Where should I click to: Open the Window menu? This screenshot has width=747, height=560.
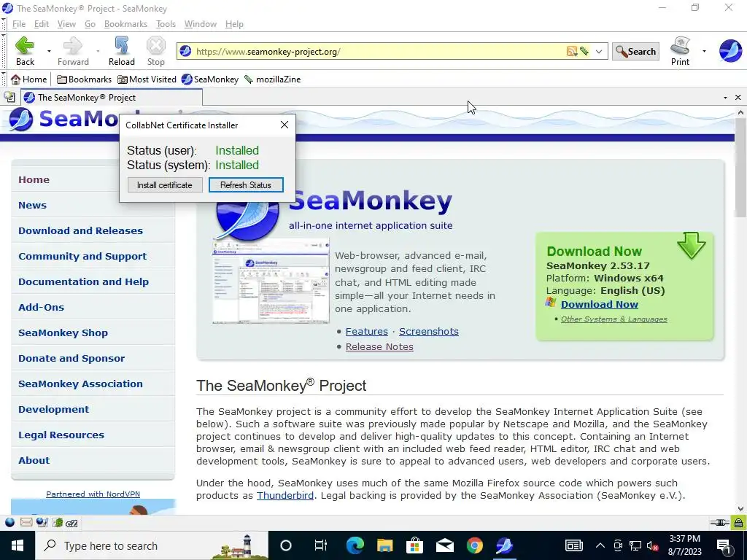[x=201, y=24]
